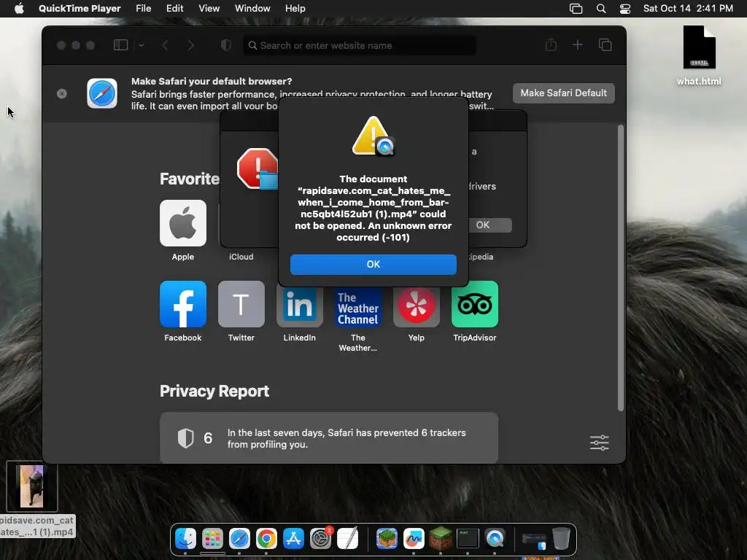Open Safari from the Dock
Screen dimensions: 747x560
pos(239,539)
